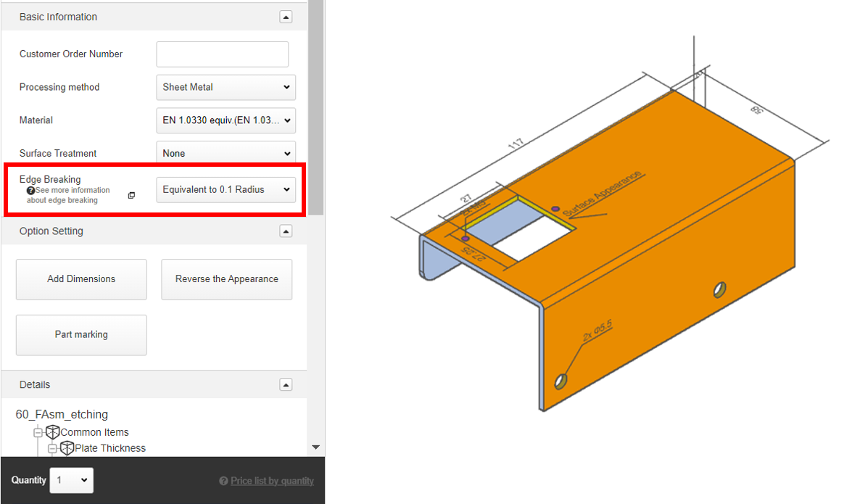Image resolution: width=844 pixels, height=504 pixels.
Task: Expand the Quantity dropdown
Action: 71,480
